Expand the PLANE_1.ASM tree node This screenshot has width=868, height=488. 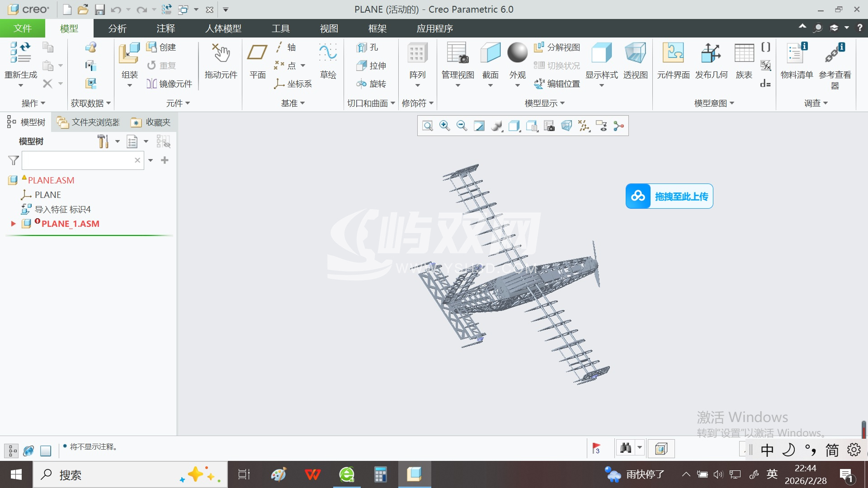point(13,224)
